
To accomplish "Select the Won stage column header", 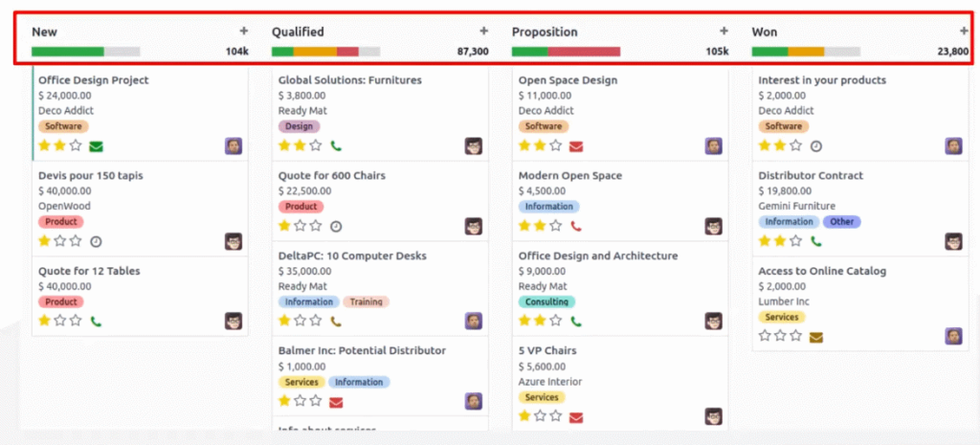I will click(765, 32).
